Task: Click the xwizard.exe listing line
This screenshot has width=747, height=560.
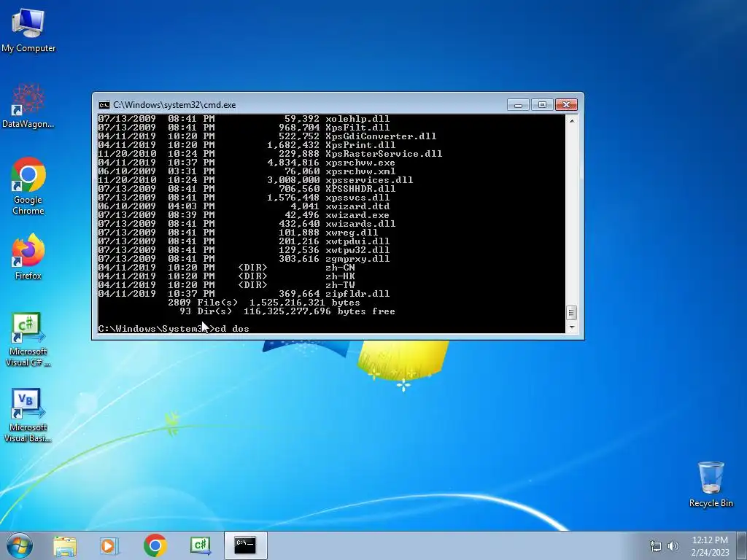Action: click(244, 215)
